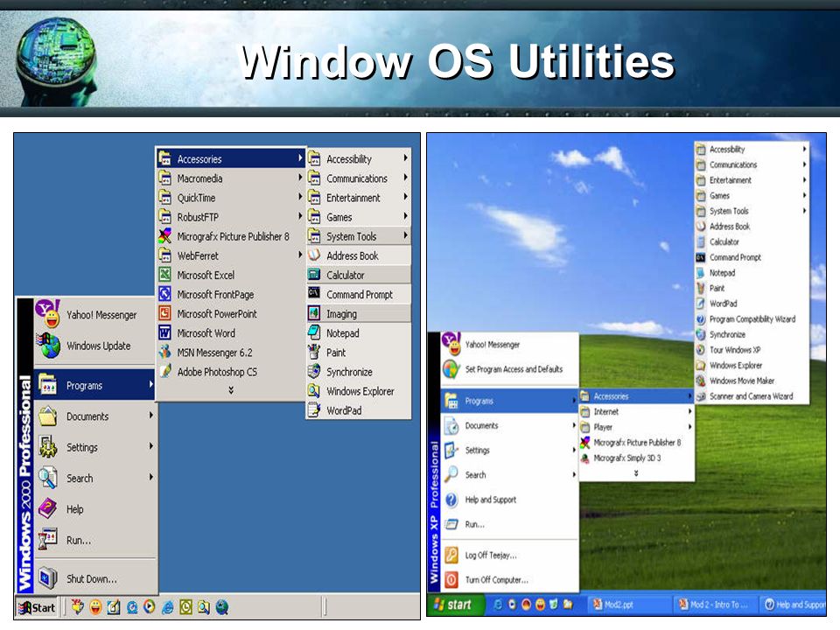Launch Microsoft Word

coord(231,332)
